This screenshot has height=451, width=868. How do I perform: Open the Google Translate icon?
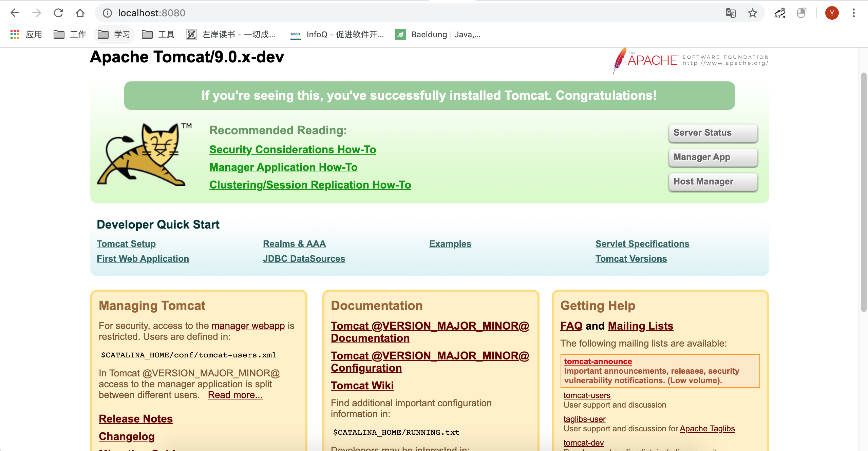pos(731,13)
